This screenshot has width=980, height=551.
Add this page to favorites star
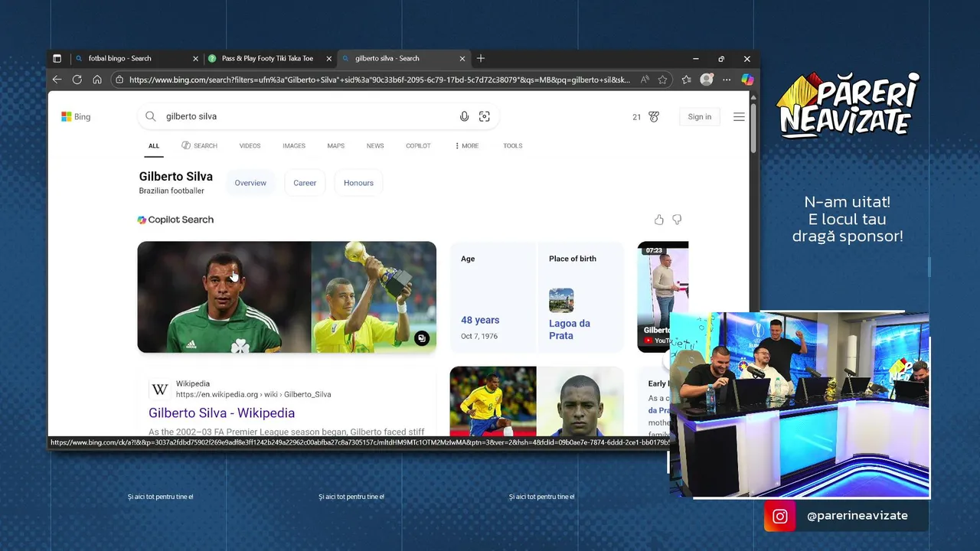coord(662,80)
